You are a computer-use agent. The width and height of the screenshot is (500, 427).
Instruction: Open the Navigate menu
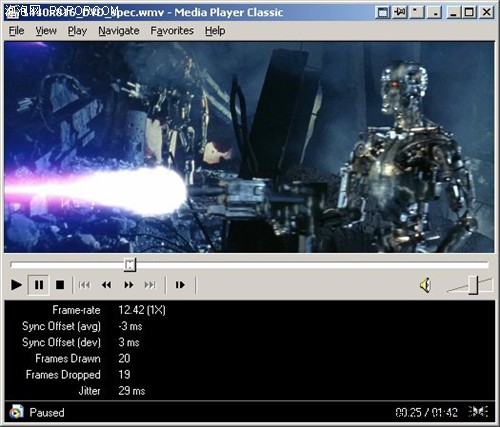point(119,31)
